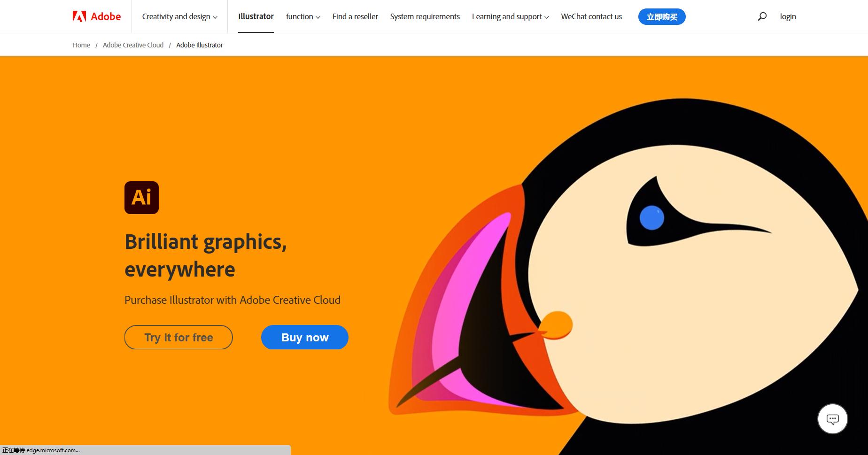The image size is (868, 455).
Task: Open Adobe Creative Cloud breadcrumb
Action: point(133,45)
